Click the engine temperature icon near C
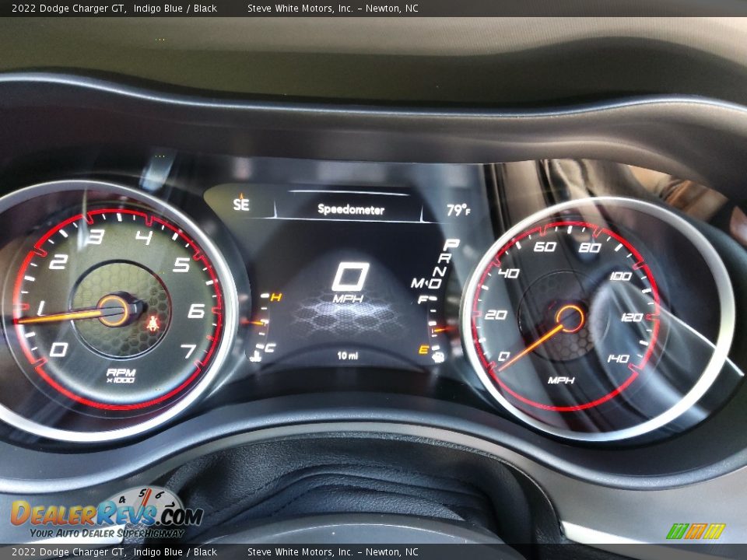 coord(255,356)
